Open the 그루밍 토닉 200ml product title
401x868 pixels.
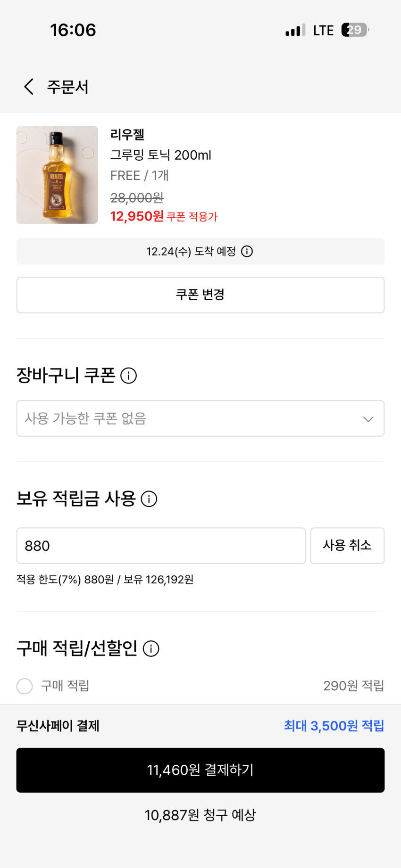160,155
